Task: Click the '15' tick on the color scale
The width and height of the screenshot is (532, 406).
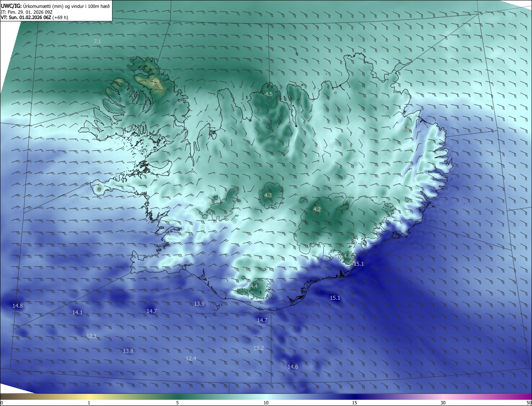Action: click(355, 403)
